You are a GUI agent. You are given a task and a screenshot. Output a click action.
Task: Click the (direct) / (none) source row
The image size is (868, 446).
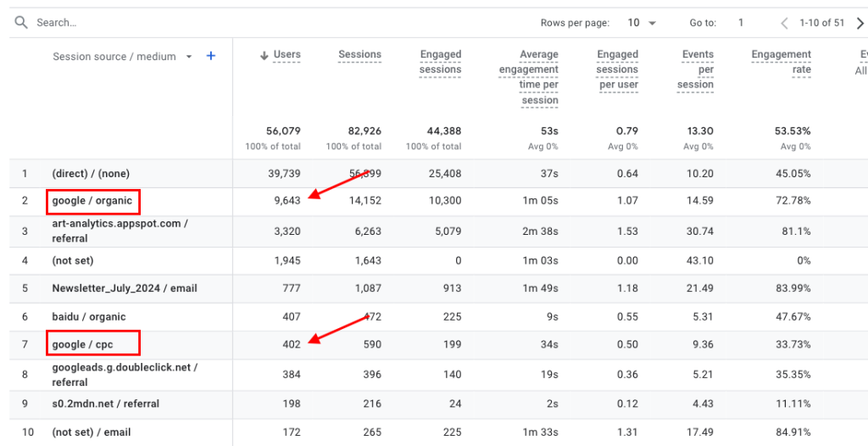pos(91,173)
